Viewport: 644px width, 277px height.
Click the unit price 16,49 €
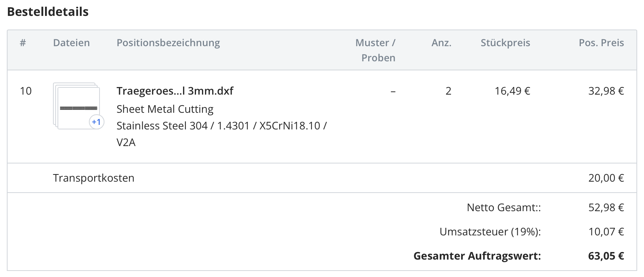click(512, 91)
